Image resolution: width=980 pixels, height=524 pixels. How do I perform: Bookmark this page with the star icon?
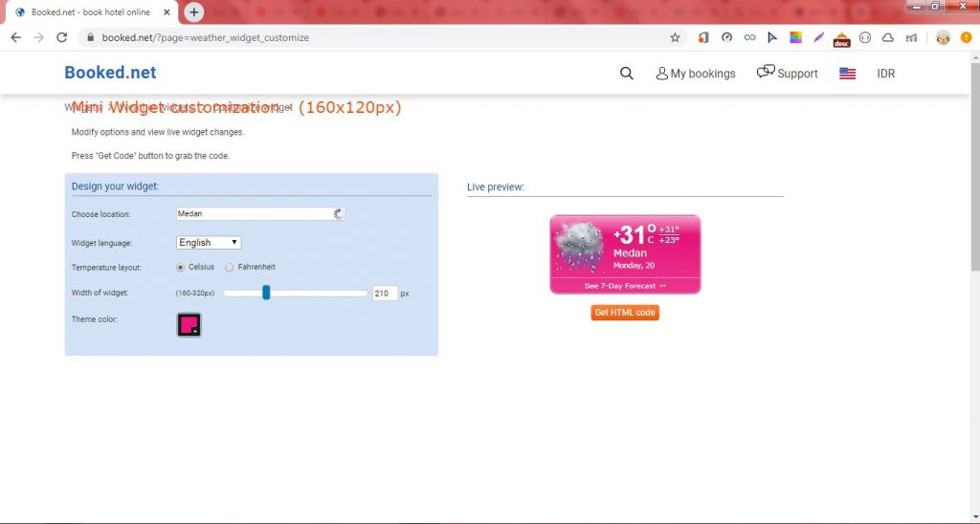675,37
